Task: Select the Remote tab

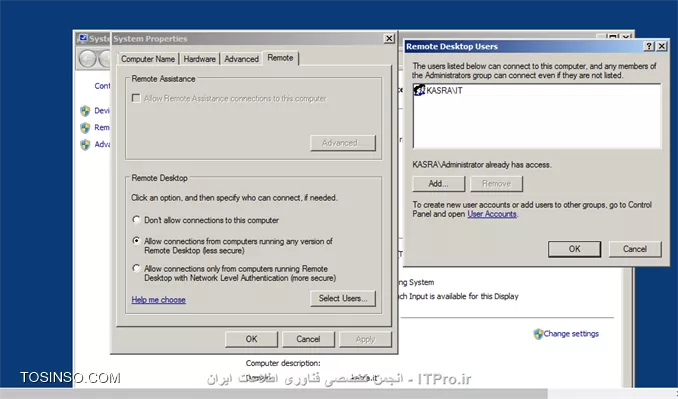Action: coord(280,58)
